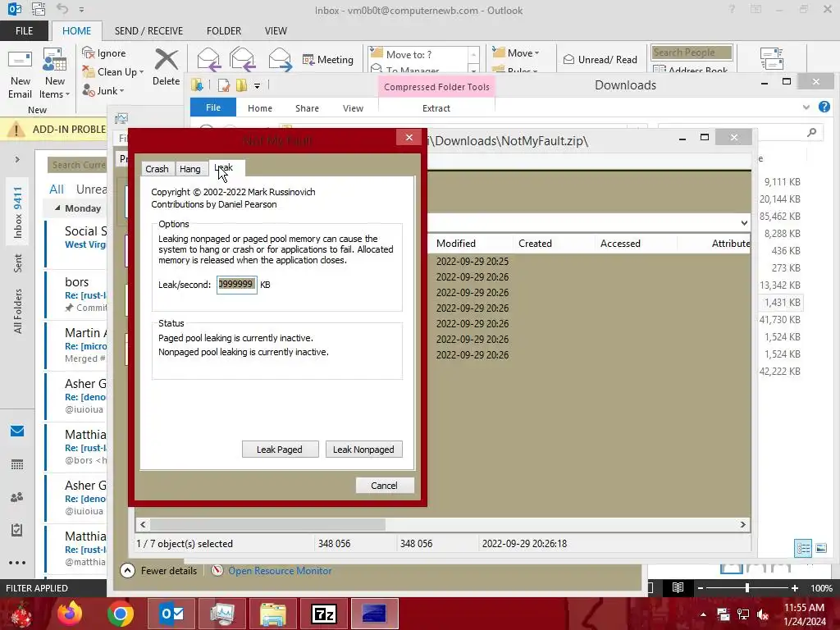Screen dimensions: 840x630
Task: Open Resource Monitor link
Action: [280, 571]
